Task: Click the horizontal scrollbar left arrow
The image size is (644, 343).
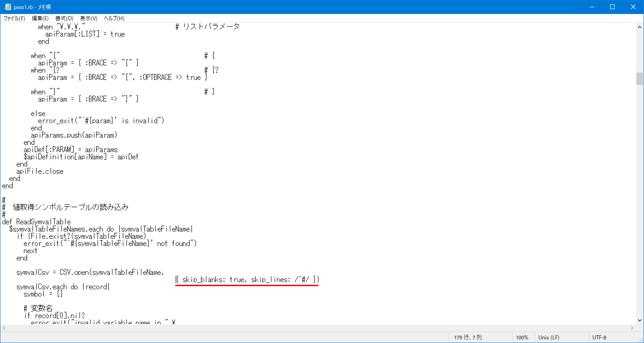Action: (x=4, y=328)
